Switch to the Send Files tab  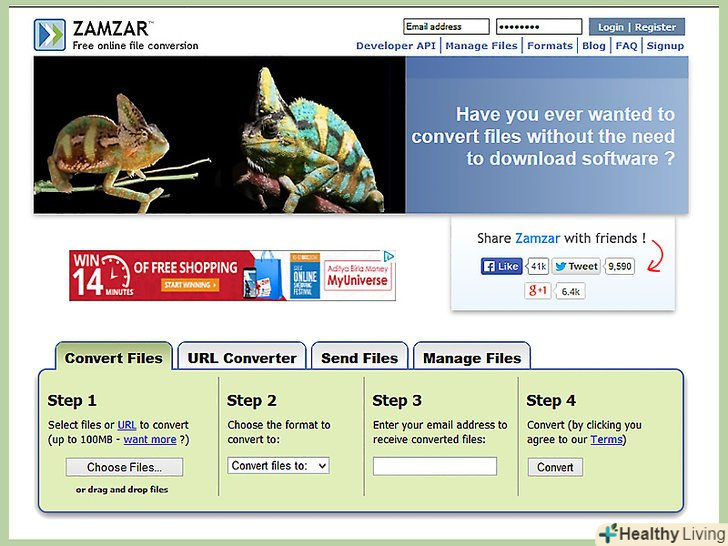tap(360, 358)
